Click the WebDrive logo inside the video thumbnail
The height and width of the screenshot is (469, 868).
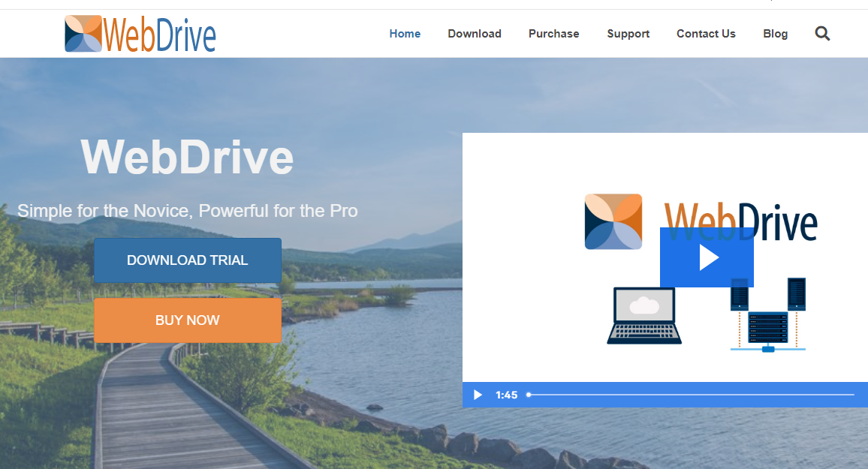click(701, 222)
